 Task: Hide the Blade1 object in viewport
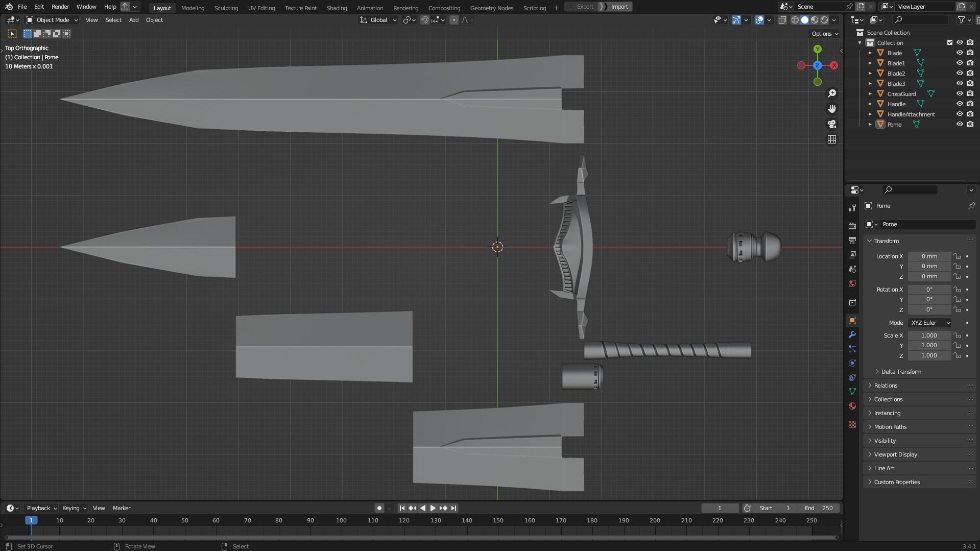point(959,63)
